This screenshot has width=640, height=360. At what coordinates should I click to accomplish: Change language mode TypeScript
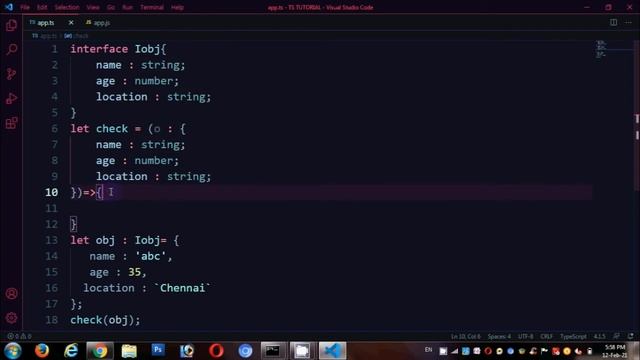click(573, 336)
